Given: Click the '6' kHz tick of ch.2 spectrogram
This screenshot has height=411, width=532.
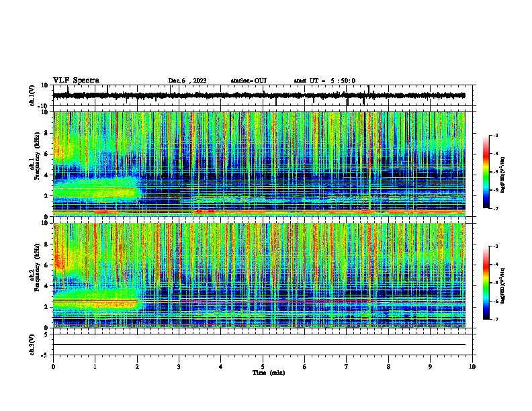Looking at the screenshot, I should click(x=47, y=265).
